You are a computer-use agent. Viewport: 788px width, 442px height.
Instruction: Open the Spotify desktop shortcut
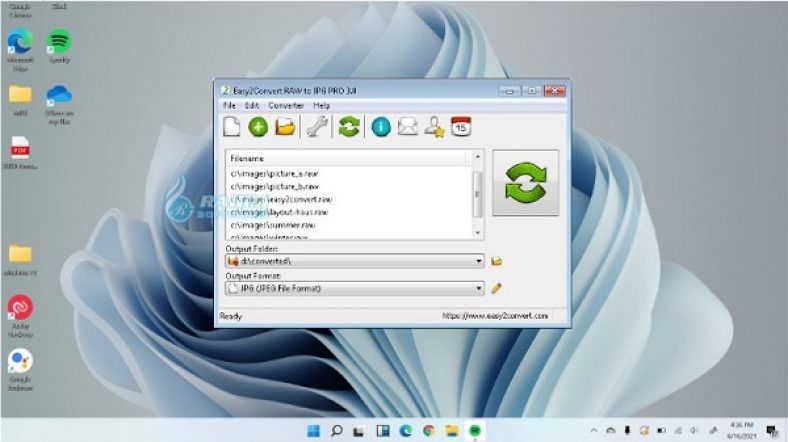(x=59, y=46)
